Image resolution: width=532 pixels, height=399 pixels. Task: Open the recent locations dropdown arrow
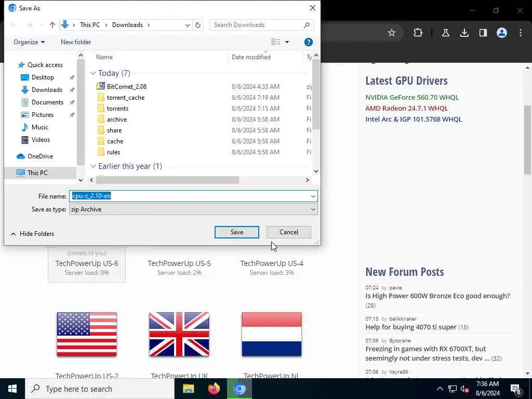pos(42,25)
